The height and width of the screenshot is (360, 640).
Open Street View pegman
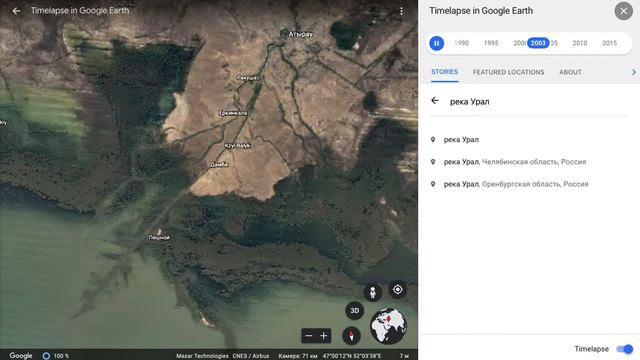tap(372, 293)
